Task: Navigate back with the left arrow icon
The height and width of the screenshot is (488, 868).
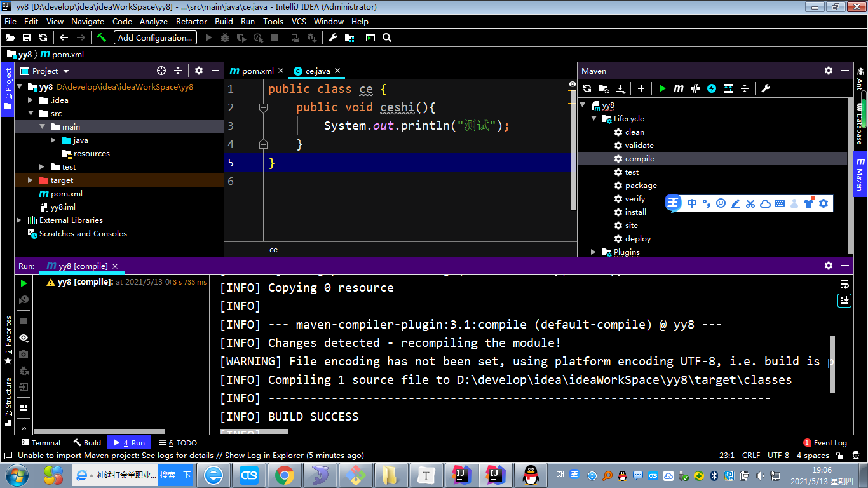Action: pyautogui.click(x=64, y=37)
